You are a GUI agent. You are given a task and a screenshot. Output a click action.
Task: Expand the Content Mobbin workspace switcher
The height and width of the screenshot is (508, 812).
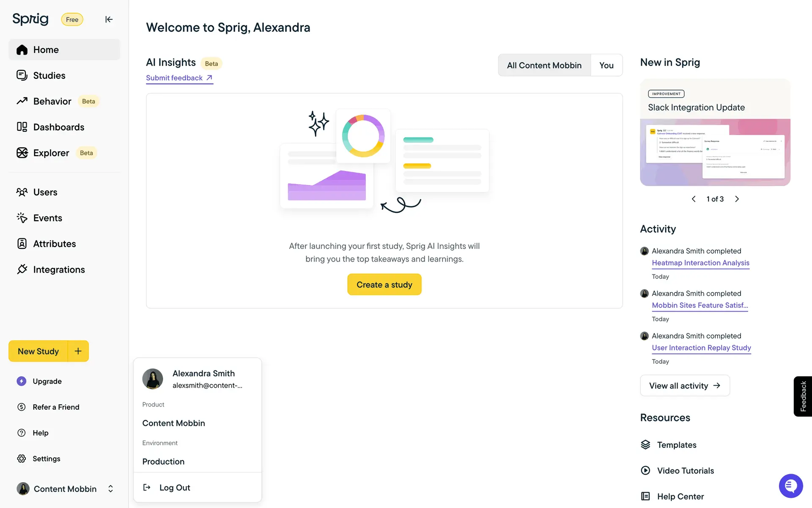click(110, 489)
